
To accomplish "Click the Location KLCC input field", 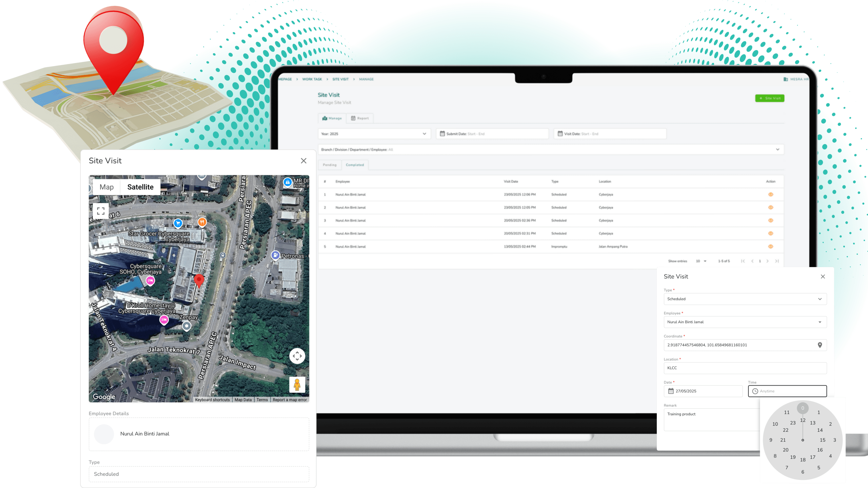I will [745, 368].
